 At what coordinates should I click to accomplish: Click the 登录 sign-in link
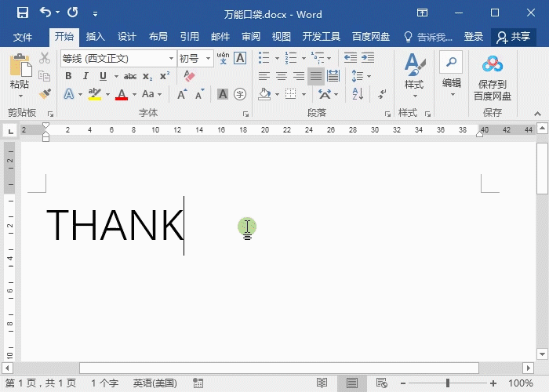tap(474, 37)
